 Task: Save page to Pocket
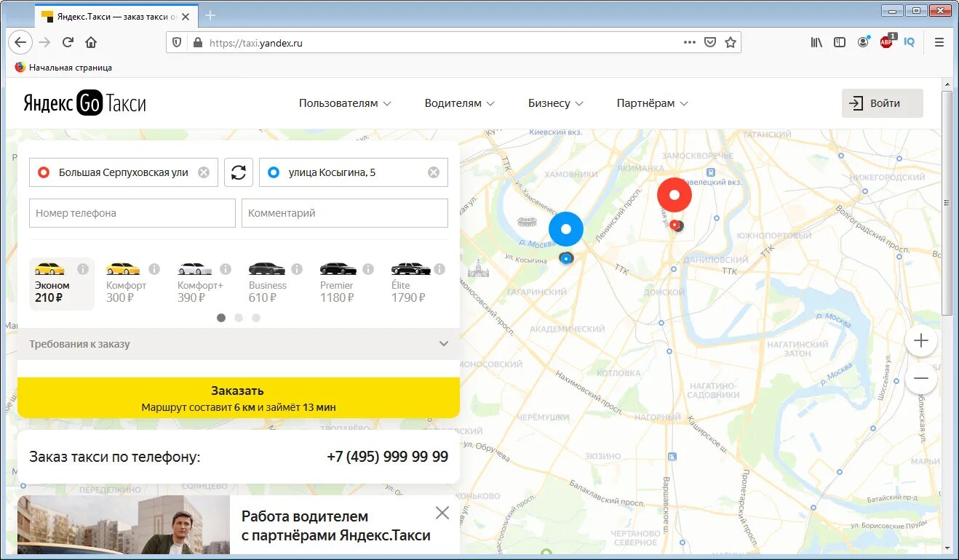pyautogui.click(x=710, y=42)
